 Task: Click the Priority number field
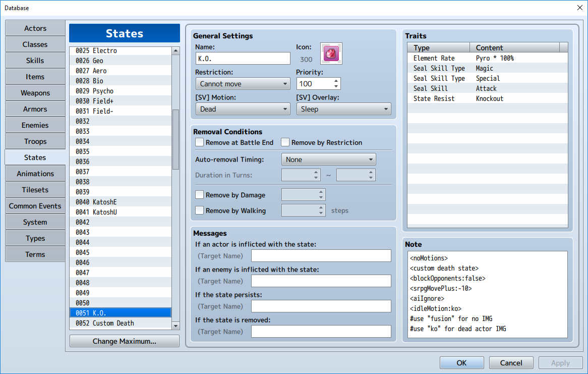tap(315, 84)
